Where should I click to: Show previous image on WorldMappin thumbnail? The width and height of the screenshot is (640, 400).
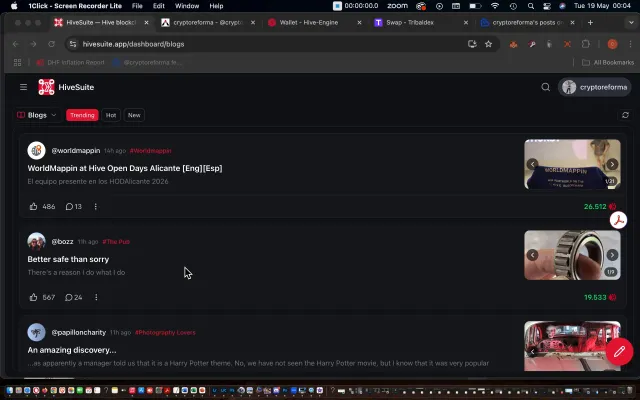(x=532, y=164)
